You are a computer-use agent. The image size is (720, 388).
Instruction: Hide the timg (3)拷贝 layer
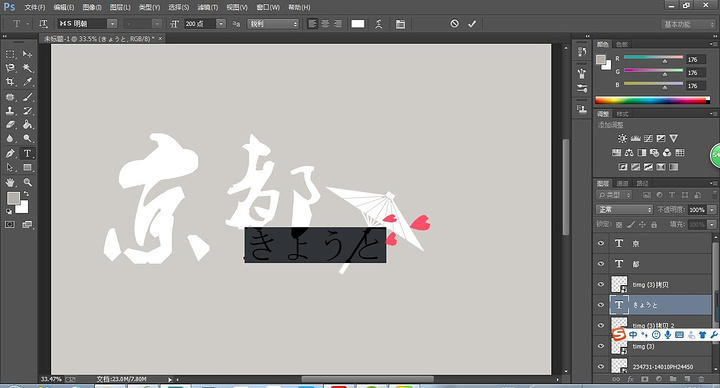601,284
